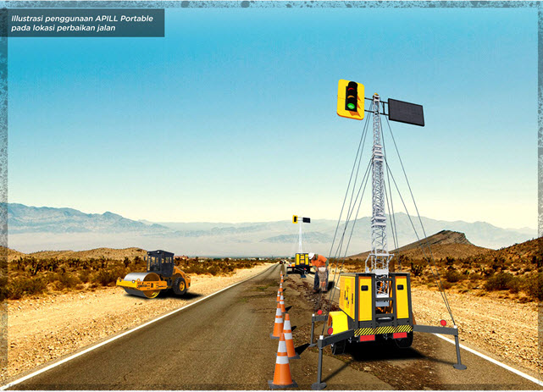The height and width of the screenshot is (392, 543).
Task: Click the solar panel beside the traffic light
Action: (x=406, y=112)
